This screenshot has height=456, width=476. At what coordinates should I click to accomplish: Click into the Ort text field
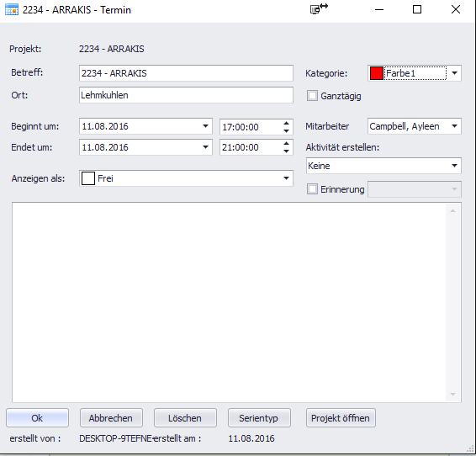pyautogui.click(x=186, y=95)
